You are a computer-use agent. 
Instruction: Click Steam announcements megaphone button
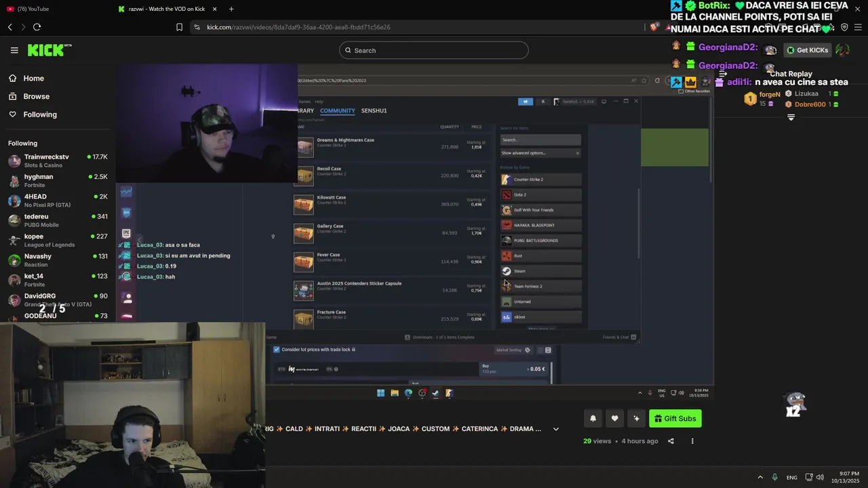(526, 102)
